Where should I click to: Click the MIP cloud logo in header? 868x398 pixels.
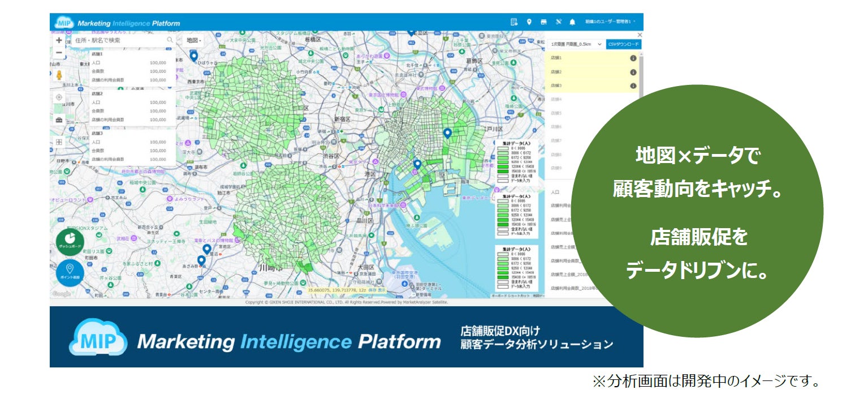tap(63, 23)
